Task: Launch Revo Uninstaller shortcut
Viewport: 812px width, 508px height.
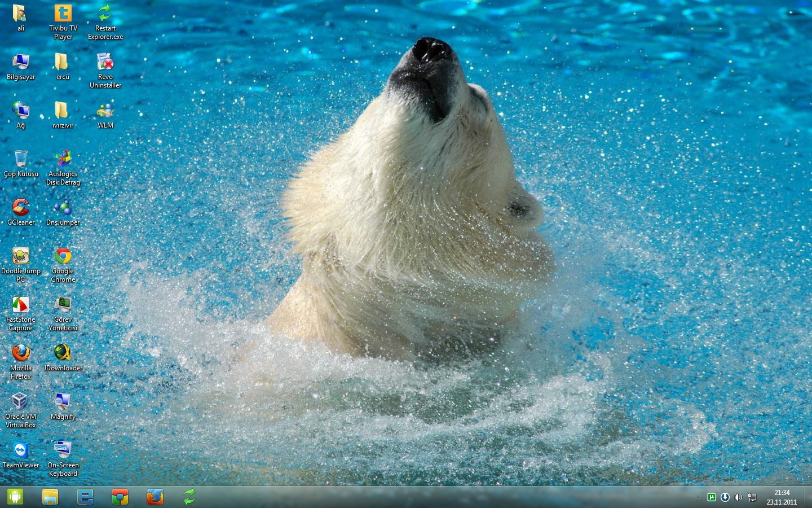Action: coord(105,71)
